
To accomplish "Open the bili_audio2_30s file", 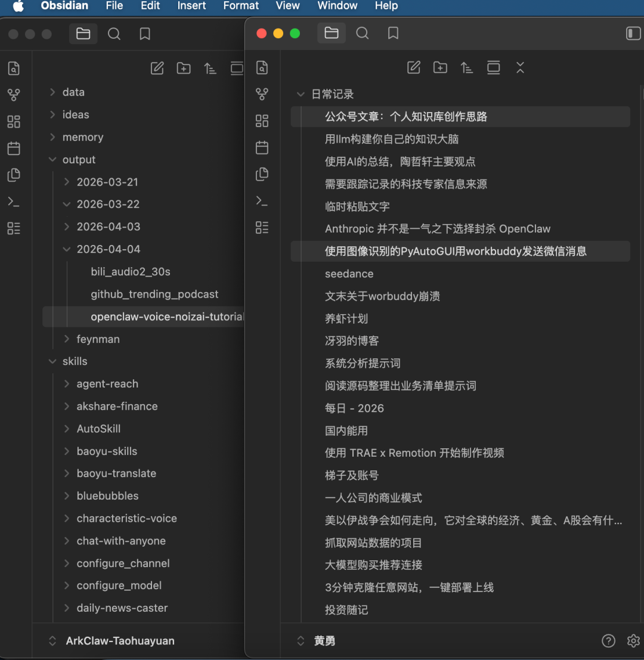I will click(131, 271).
